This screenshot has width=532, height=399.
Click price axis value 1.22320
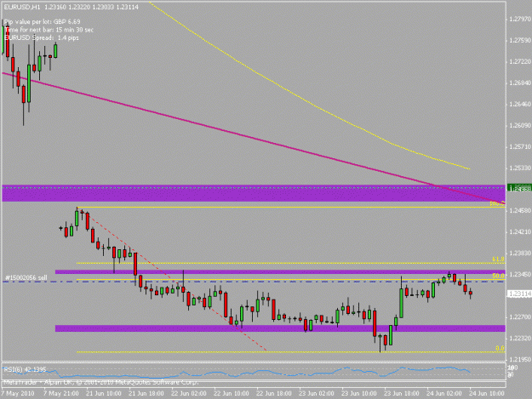[520, 339]
